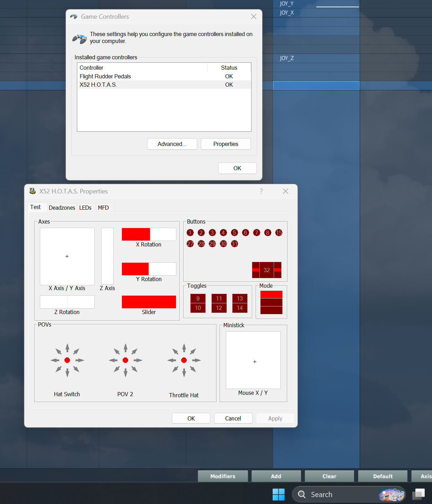Click the Controller column header
Viewport: 432px width, 504px height.
142,68
